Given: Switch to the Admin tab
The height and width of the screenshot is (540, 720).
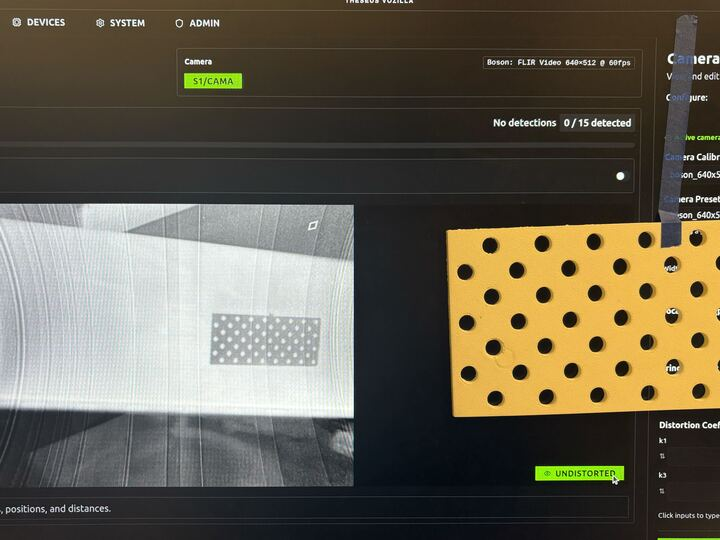Looking at the screenshot, I should click(x=204, y=23).
